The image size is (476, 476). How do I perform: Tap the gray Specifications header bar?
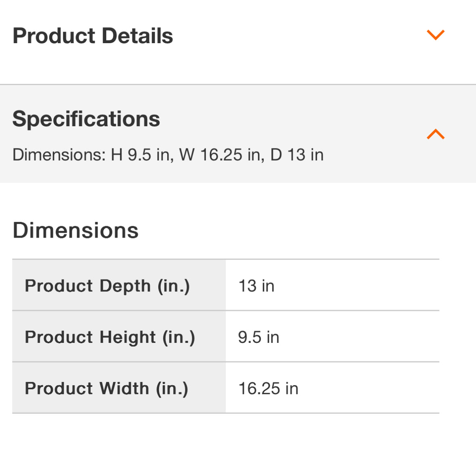click(x=283, y=121)
